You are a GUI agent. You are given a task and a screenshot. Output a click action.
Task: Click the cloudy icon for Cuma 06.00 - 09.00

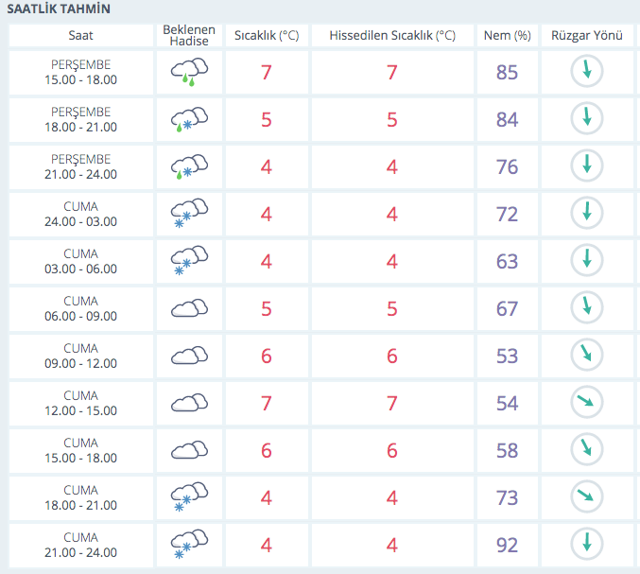click(189, 308)
